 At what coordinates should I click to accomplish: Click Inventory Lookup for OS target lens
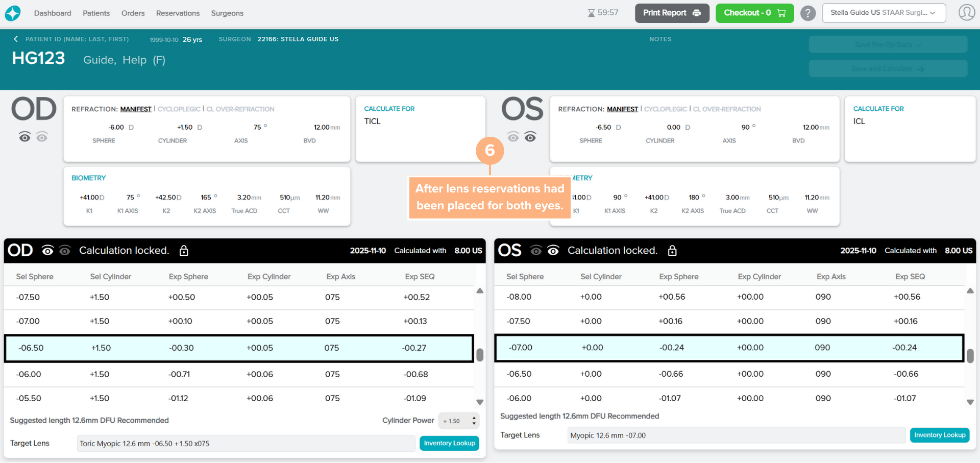click(x=939, y=435)
